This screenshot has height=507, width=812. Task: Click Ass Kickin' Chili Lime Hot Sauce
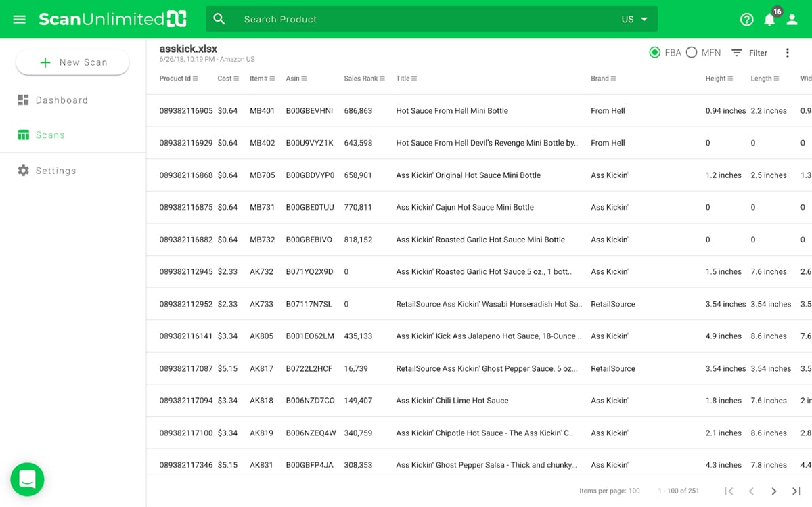click(452, 401)
